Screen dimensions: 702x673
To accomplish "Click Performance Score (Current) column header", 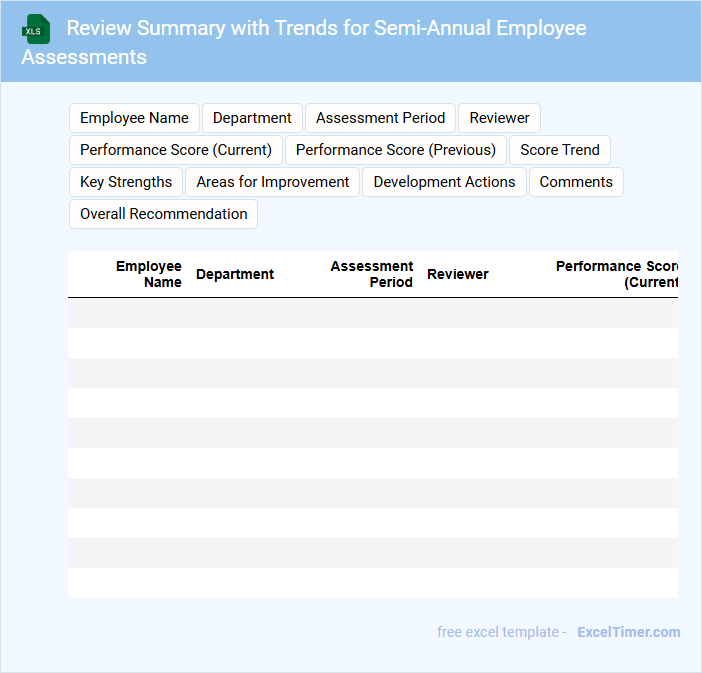I will point(616,274).
